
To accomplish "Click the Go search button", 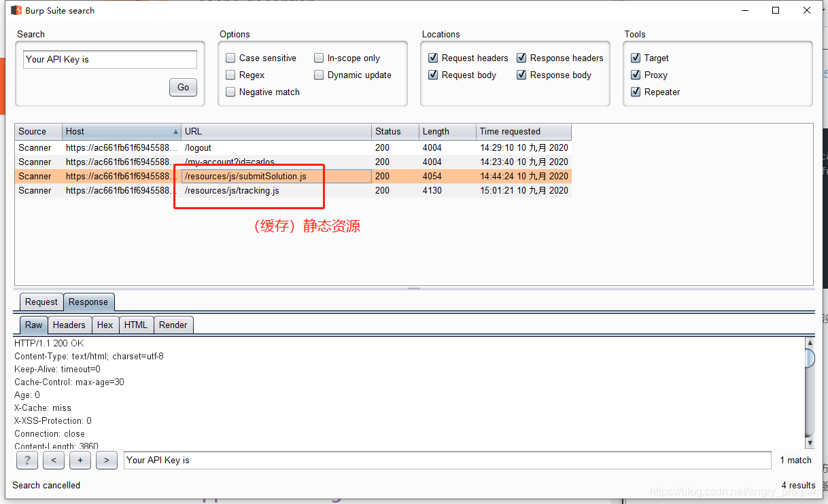I will (183, 87).
